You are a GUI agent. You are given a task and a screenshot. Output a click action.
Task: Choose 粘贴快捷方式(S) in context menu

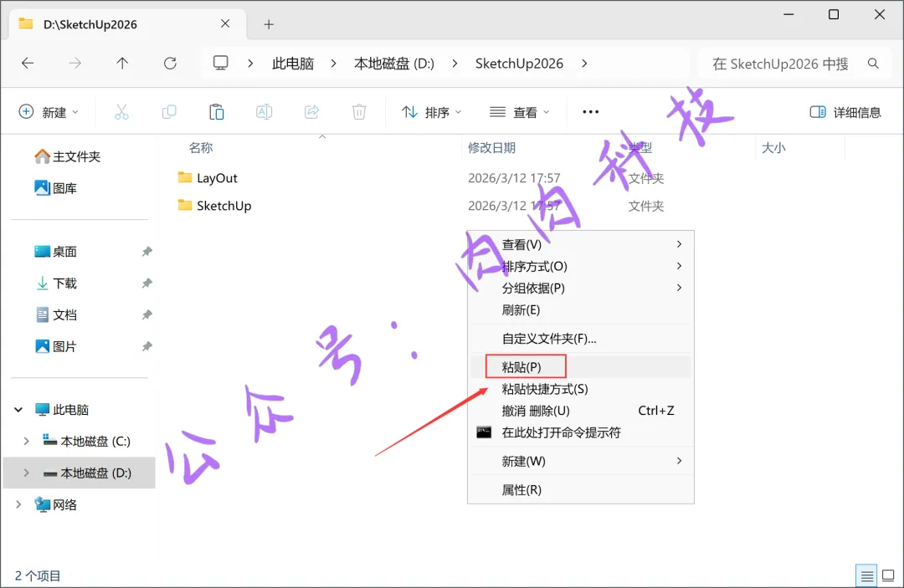click(581, 389)
